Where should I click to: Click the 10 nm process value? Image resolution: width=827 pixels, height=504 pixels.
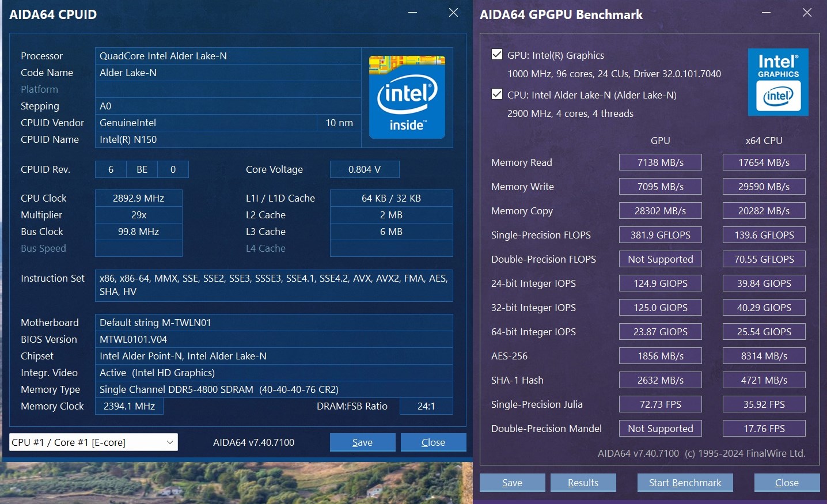tap(339, 123)
